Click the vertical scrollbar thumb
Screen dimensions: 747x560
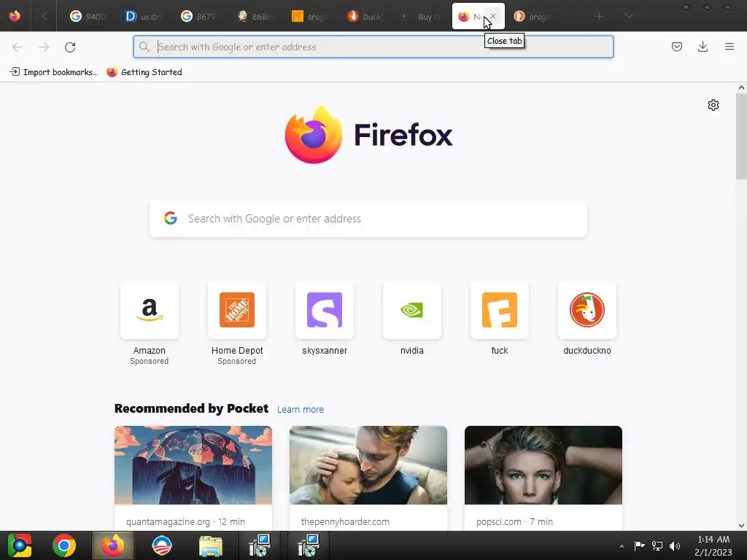(741, 136)
